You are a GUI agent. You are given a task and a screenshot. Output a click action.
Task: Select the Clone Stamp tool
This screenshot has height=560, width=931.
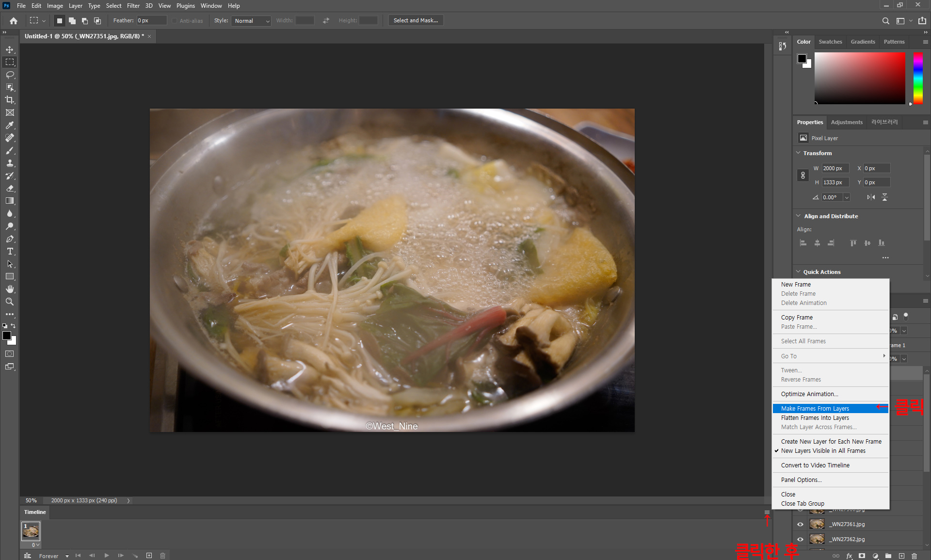10,163
